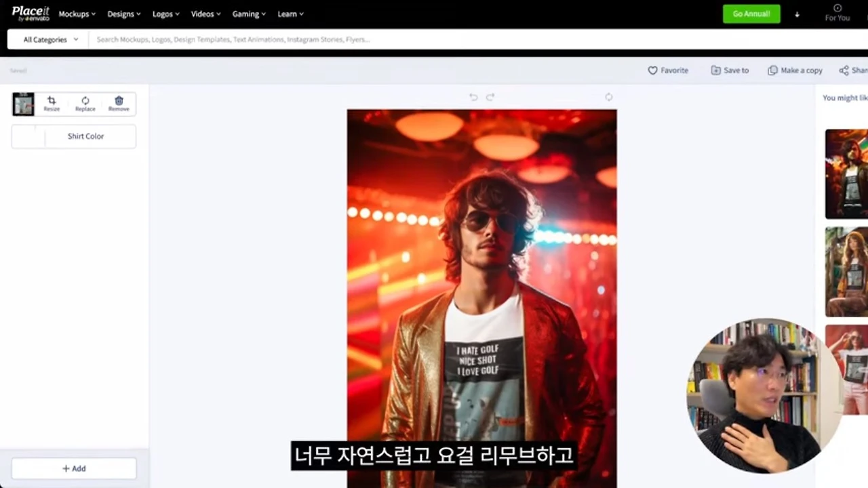Click the Replace image tool

85,104
